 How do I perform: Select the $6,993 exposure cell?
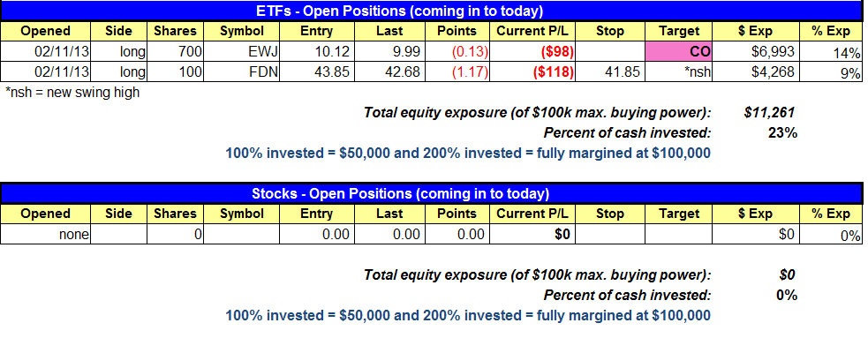tap(756, 53)
